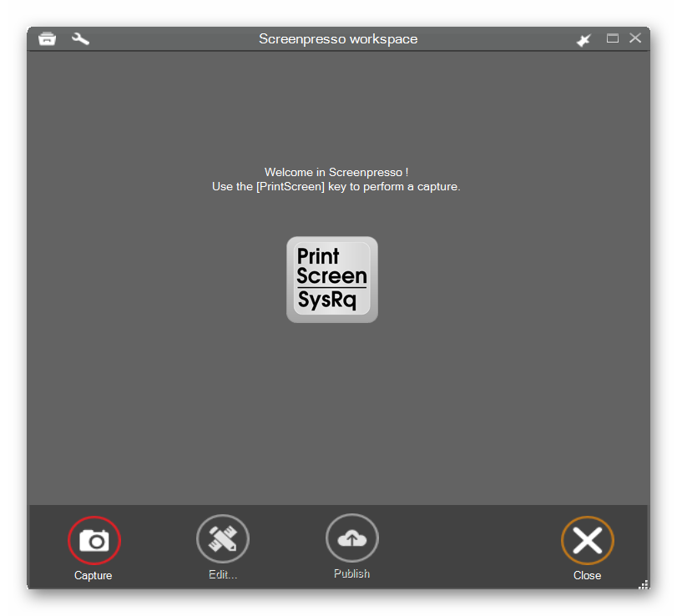Screen dimensions: 677x616
Task: Open the printer icon in the title bar
Action: 47,39
